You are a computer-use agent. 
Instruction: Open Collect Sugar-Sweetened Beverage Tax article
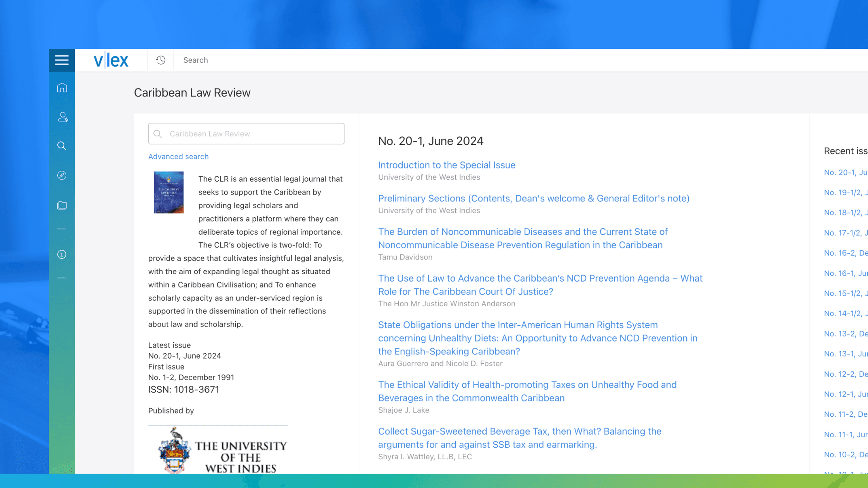point(520,438)
